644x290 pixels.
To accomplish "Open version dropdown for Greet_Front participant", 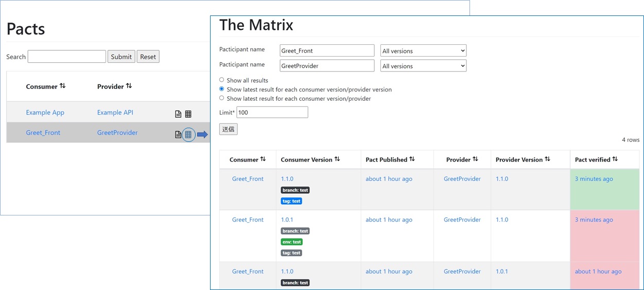I will point(423,51).
